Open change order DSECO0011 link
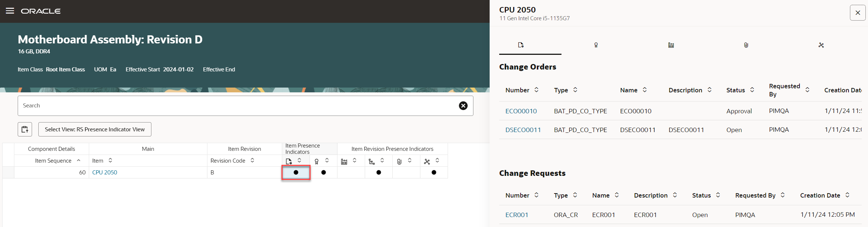This screenshot has height=227, width=868. [x=523, y=130]
